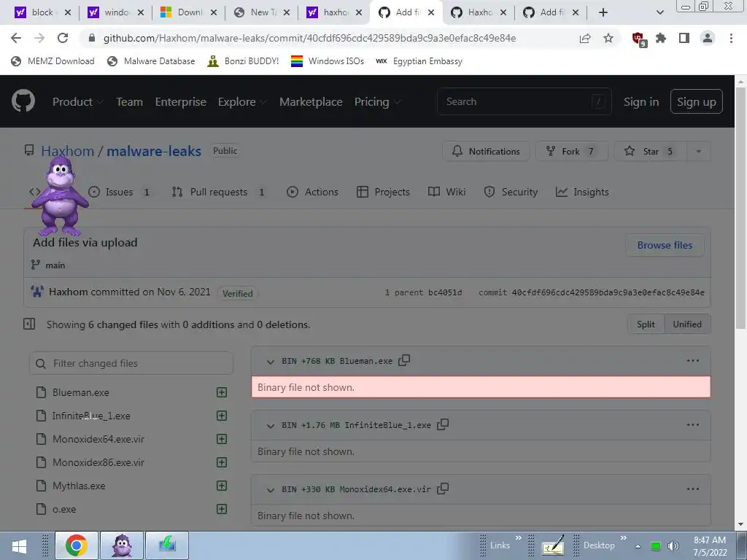Image resolution: width=747 pixels, height=560 pixels.
Task: Switch diff view to Split
Action: 646,324
